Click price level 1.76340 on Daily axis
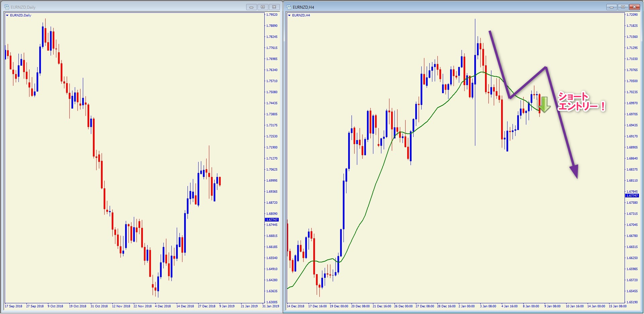This screenshot has height=314, width=644. [272, 70]
